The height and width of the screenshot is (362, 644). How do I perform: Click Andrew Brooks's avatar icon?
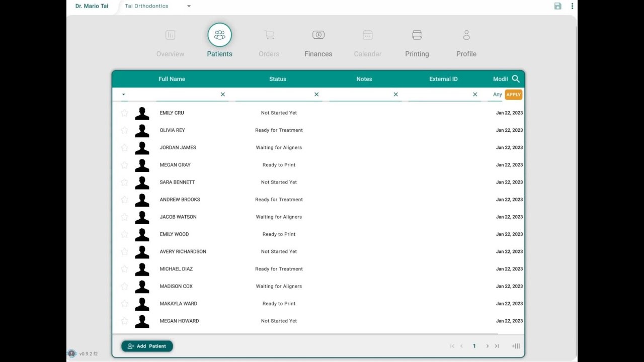coord(142,200)
